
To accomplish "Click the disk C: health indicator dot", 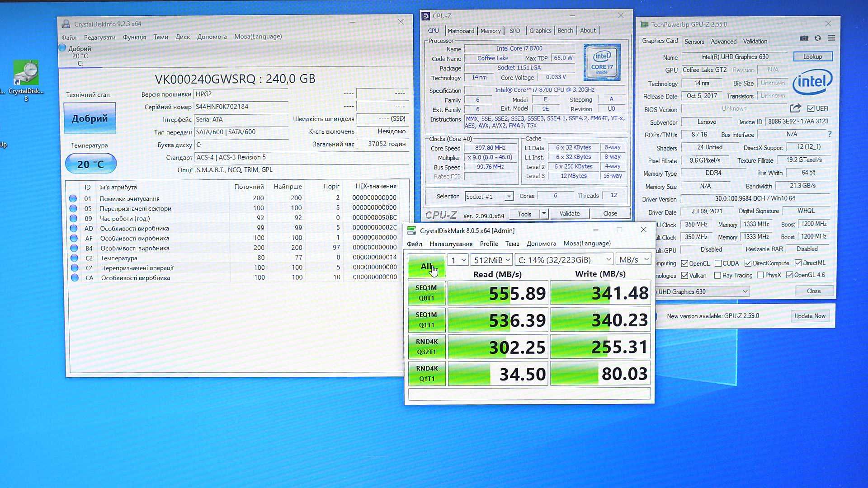I will pos(62,47).
